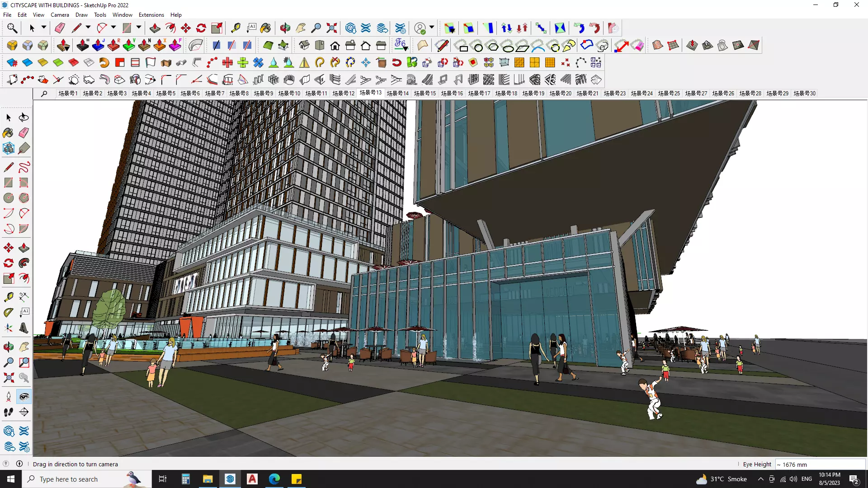The image size is (868, 488).
Task: Select the Zoom Window tool in left toolbar
Action: click(24, 362)
